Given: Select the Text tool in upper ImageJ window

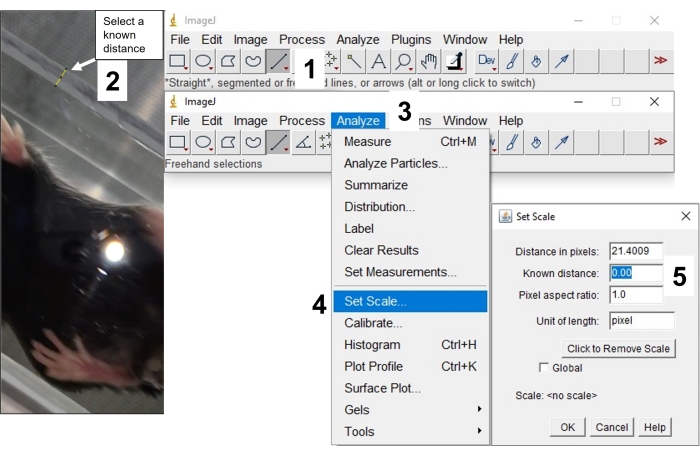Looking at the screenshot, I should [x=379, y=61].
